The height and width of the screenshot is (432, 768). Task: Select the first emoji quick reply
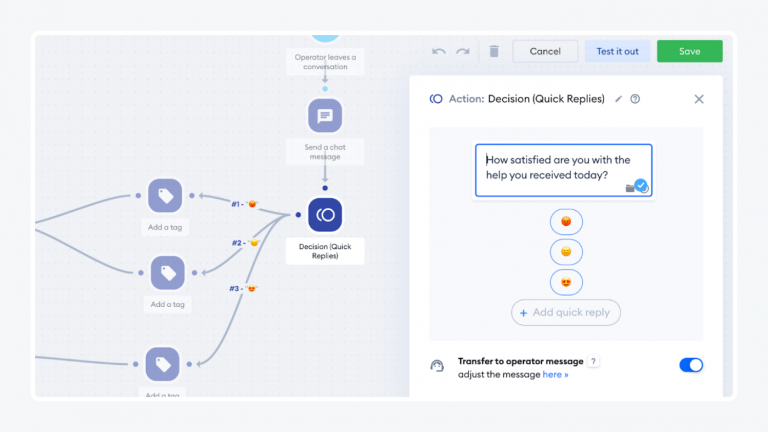[x=566, y=222]
